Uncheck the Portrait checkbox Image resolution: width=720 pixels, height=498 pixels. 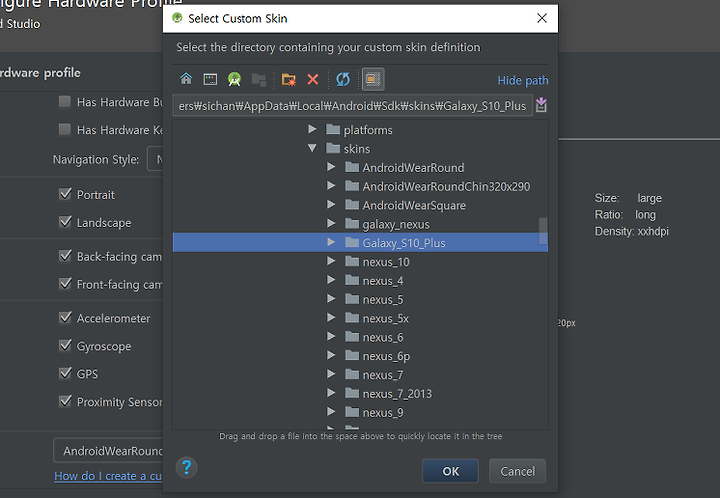(x=65, y=194)
